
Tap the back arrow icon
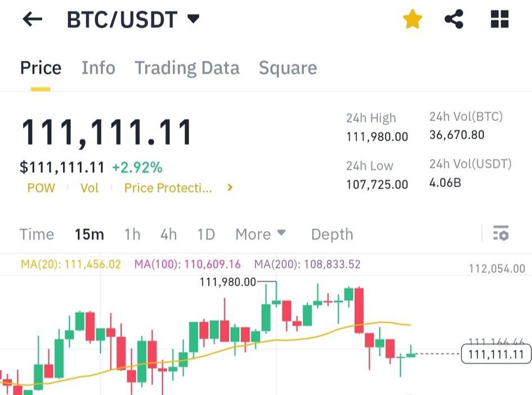32,20
